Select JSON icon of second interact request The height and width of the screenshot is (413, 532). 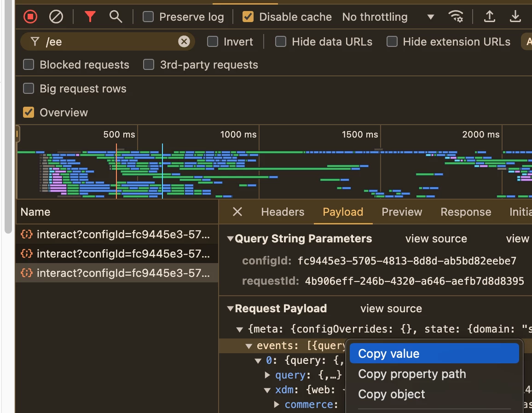27,253
